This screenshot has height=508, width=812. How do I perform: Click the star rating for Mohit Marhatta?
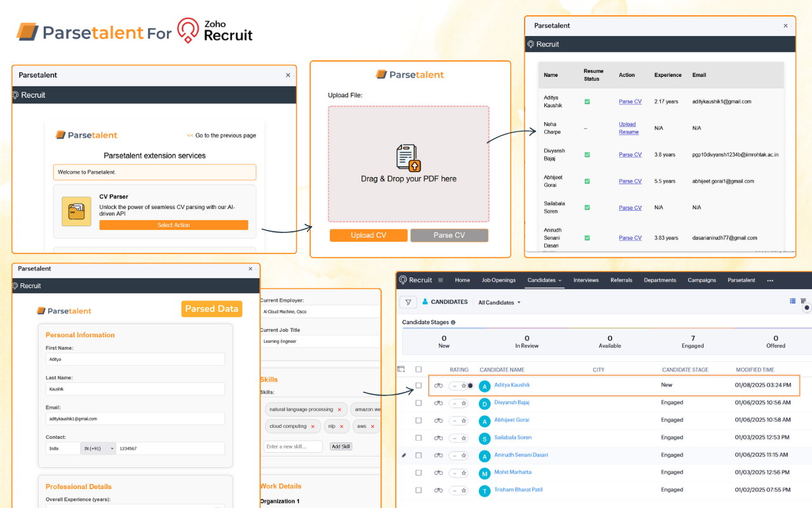[x=464, y=473]
